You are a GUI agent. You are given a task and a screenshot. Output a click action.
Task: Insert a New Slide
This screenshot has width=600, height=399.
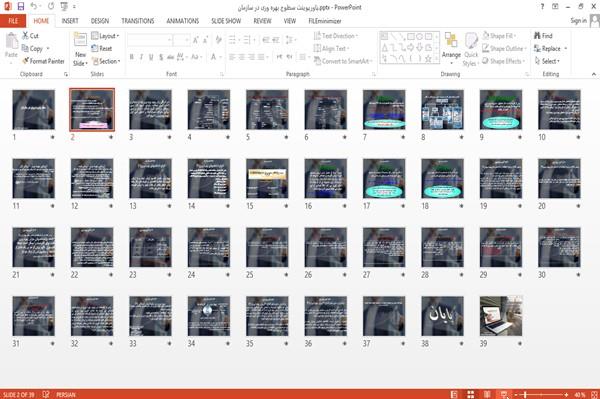click(x=80, y=49)
